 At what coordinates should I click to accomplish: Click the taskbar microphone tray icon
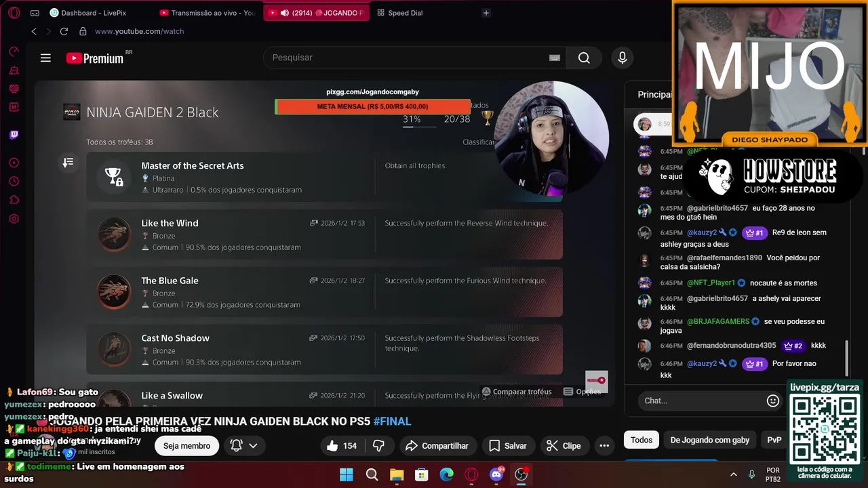[x=751, y=474]
